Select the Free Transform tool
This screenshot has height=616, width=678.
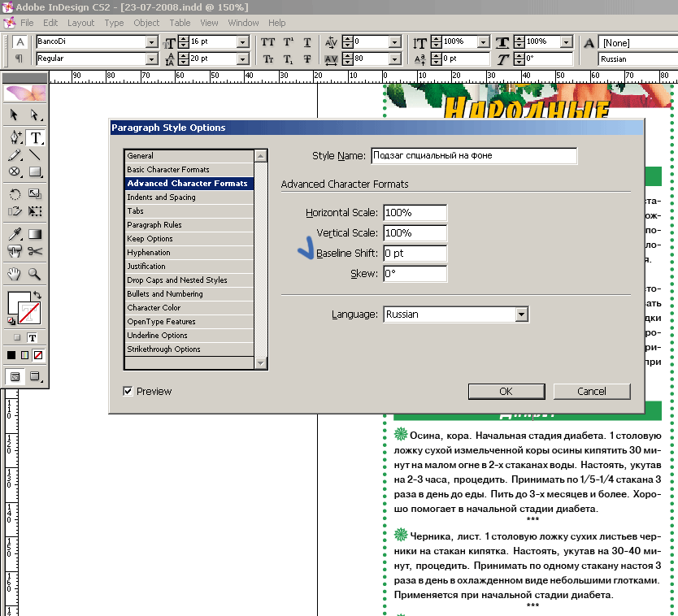coord(35,211)
